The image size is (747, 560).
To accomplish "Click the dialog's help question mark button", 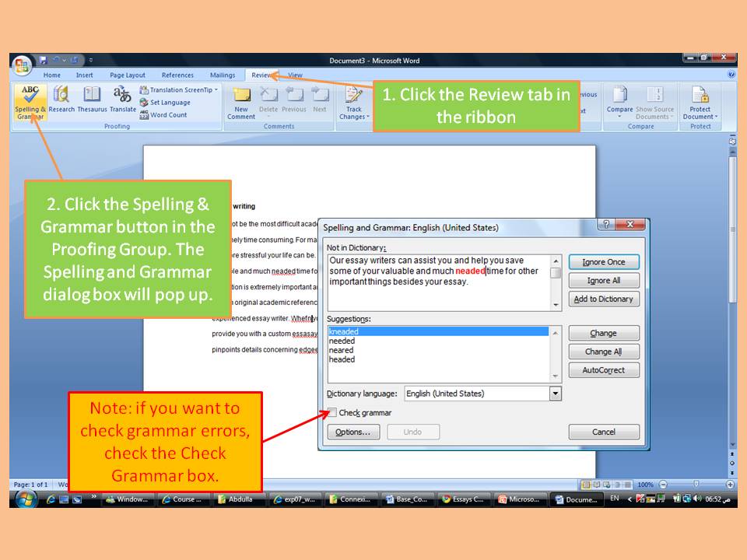I will click(606, 225).
